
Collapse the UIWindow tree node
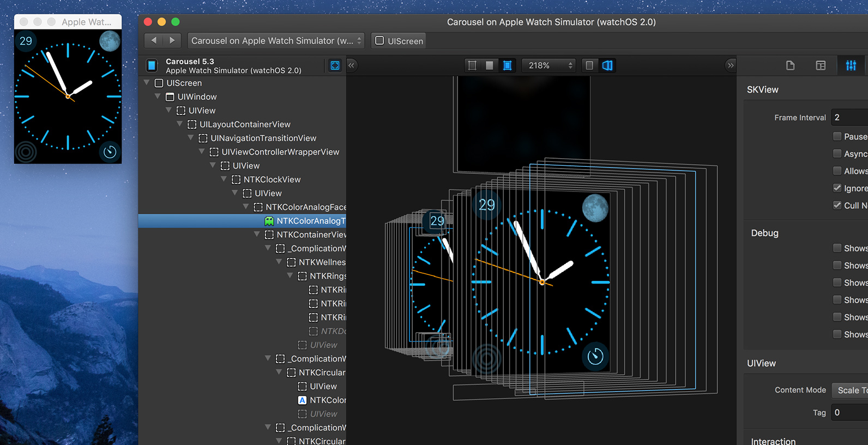coord(158,97)
